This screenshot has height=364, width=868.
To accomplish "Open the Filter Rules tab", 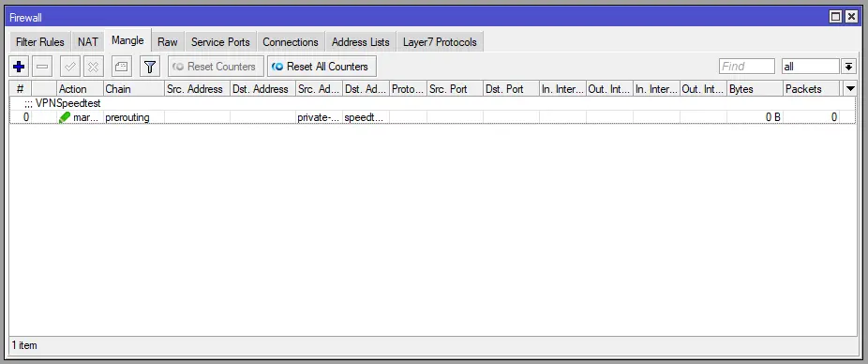I will point(40,42).
